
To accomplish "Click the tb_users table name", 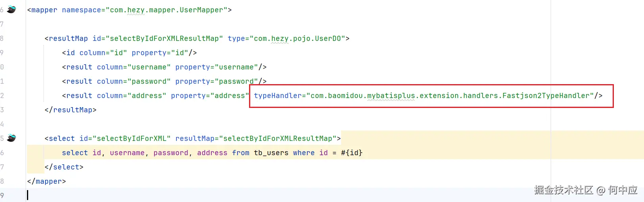I will coord(271,153).
